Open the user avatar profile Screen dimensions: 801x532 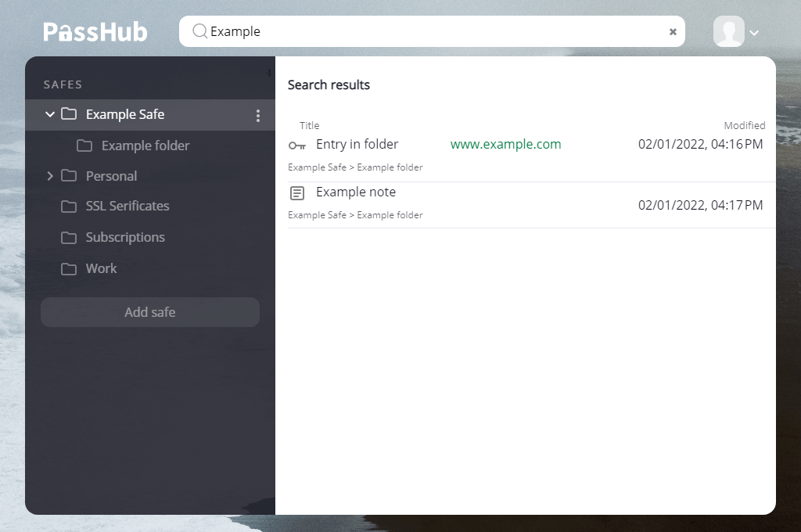[728, 31]
